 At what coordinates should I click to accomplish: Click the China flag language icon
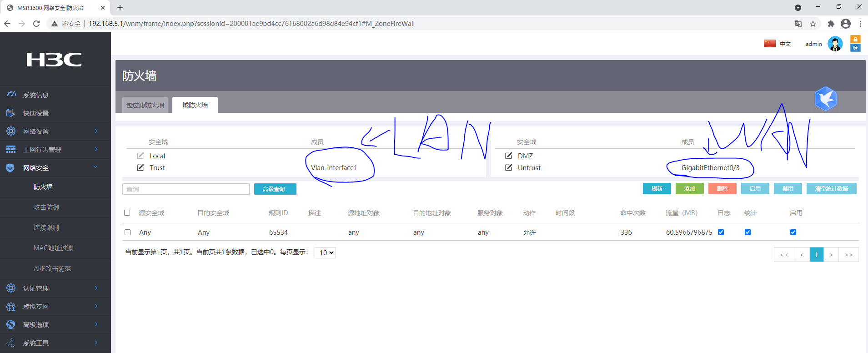tap(770, 44)
